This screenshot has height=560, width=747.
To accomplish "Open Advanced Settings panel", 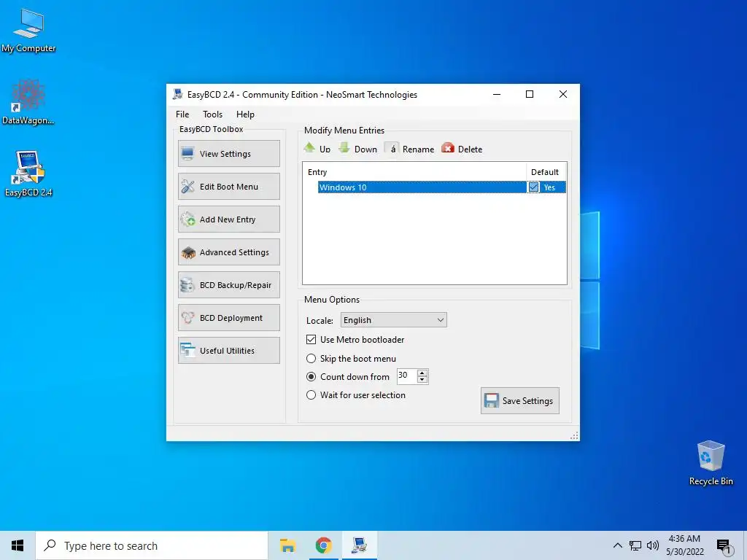I will pyautogui.click(x=228, y=252).
